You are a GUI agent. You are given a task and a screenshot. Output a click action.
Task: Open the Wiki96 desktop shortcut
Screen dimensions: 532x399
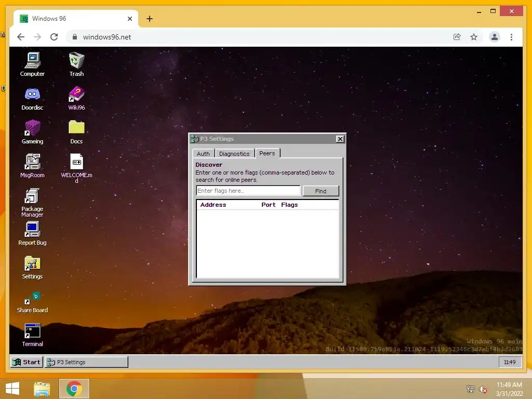(76, 98)
